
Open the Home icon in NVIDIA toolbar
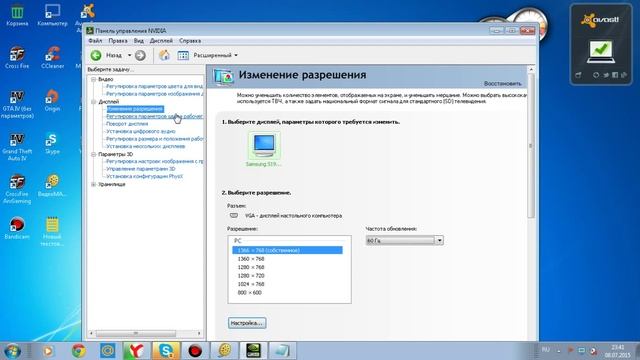(164, 55)
